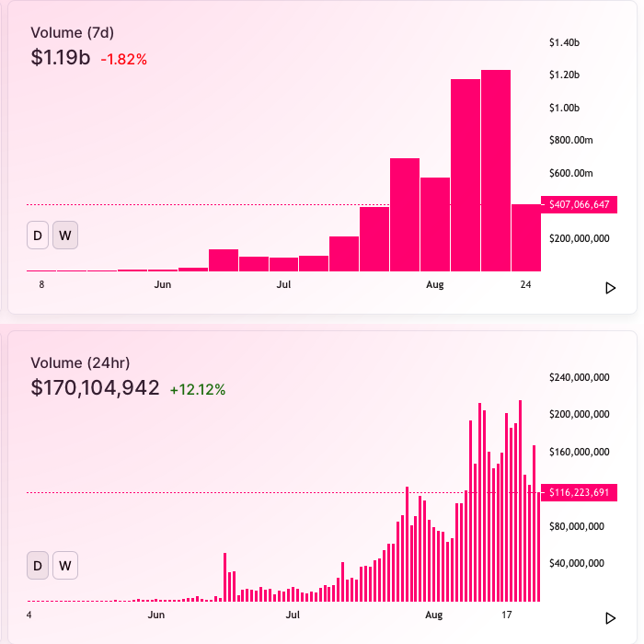Click the $407,066,647 price label
644x644 pixels.
click(579, 204)
